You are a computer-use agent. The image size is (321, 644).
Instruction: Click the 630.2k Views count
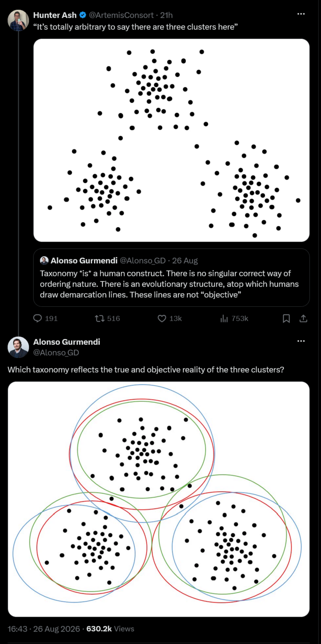pyautogui.click(x=110, y=628)
